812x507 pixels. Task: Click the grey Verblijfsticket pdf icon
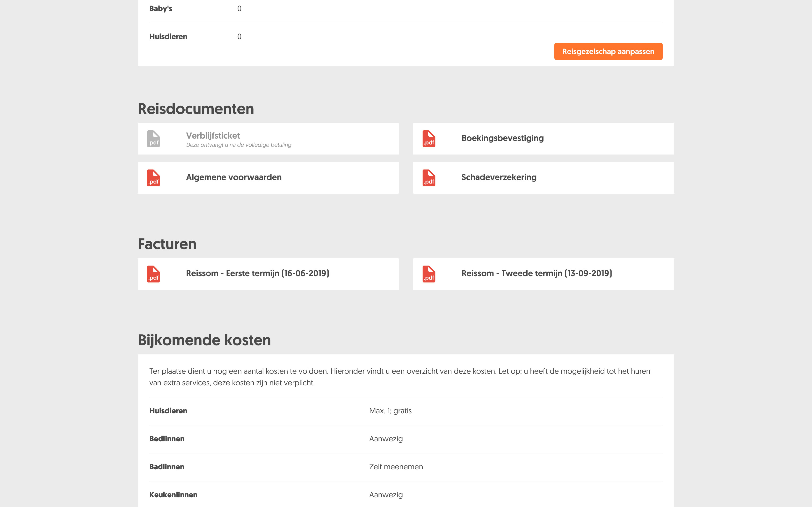click(x=153, y=139)
